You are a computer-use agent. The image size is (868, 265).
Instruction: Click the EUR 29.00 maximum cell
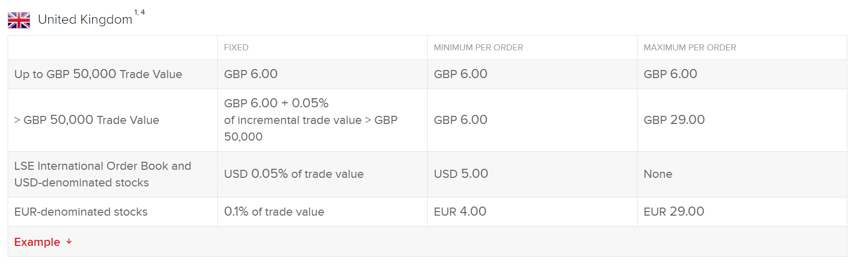click(673, 212)
